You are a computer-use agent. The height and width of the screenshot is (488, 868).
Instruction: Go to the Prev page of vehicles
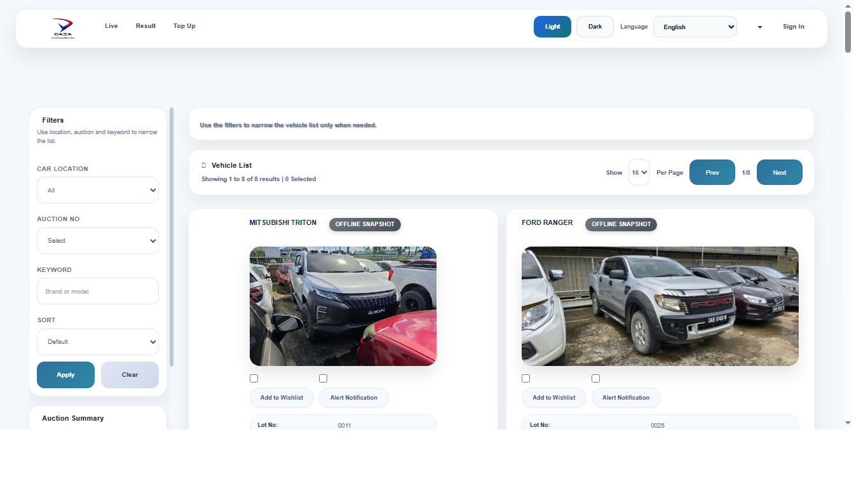[x=712, y=172]
